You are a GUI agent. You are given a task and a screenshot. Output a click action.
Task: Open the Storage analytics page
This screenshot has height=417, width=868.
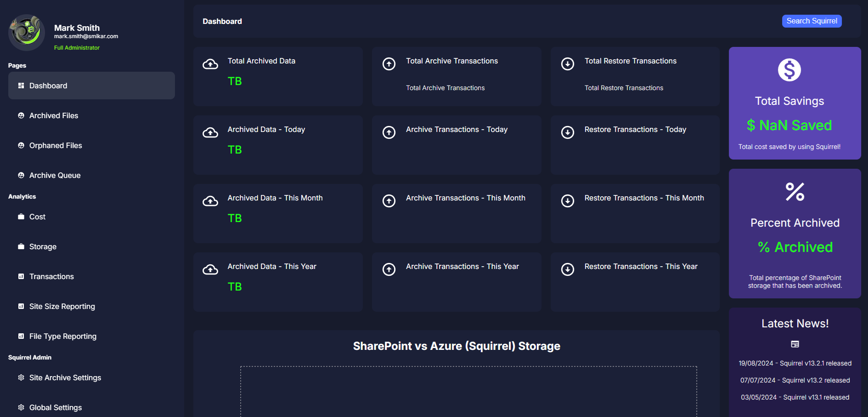(x=43, y=246)
